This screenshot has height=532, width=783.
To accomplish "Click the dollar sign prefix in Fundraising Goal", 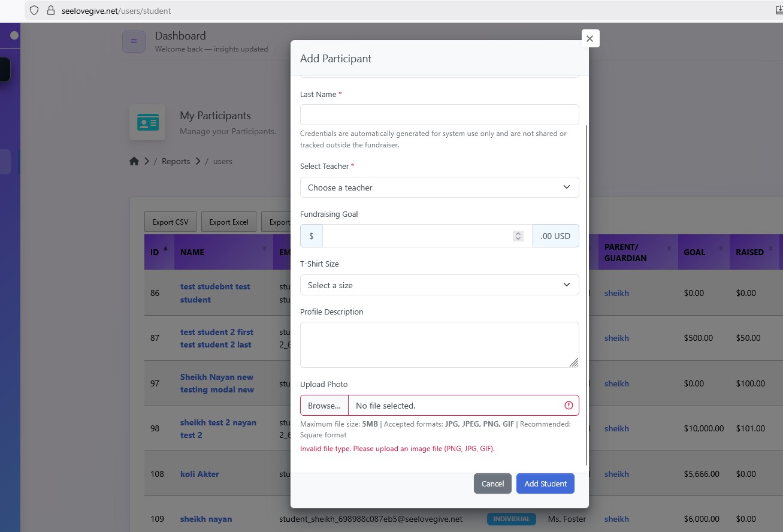I will (x=312, y=236).
